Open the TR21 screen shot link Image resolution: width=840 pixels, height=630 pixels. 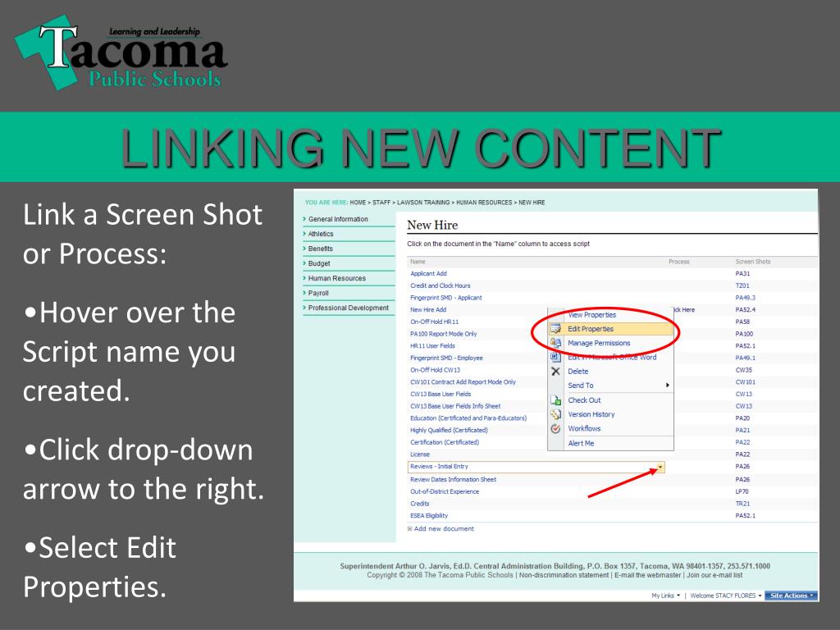[742, 504]
